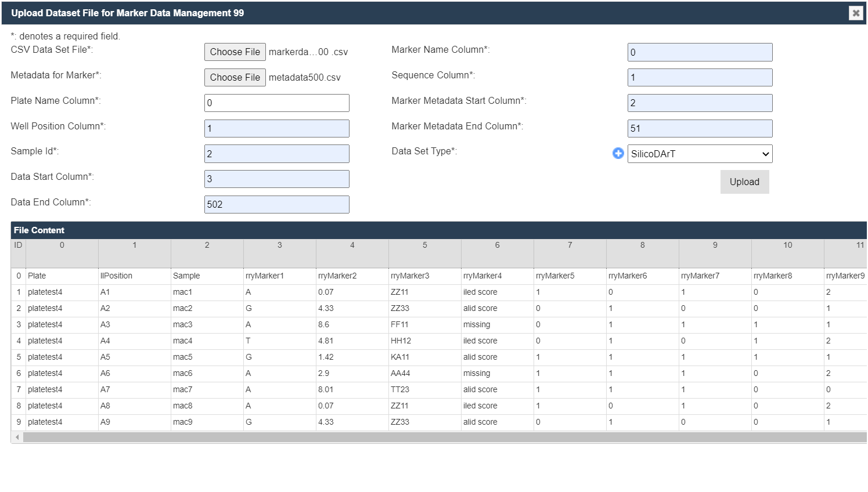The width and height of the screenshot is (868, 492).
Task: Choose File for CSV Data Set File
Action: 235,52
